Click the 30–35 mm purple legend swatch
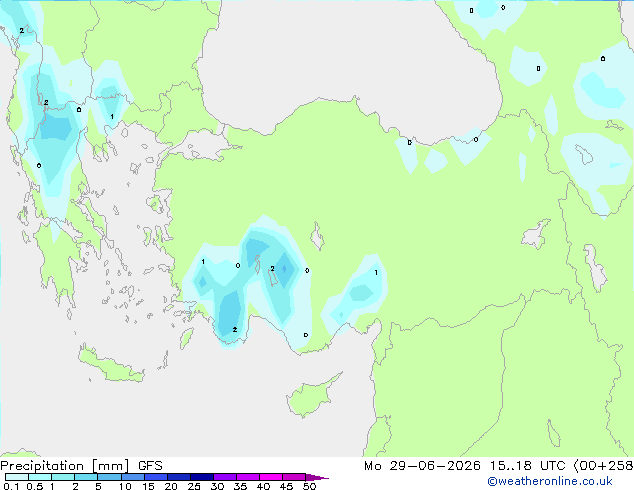 click(x=225, y=477)
